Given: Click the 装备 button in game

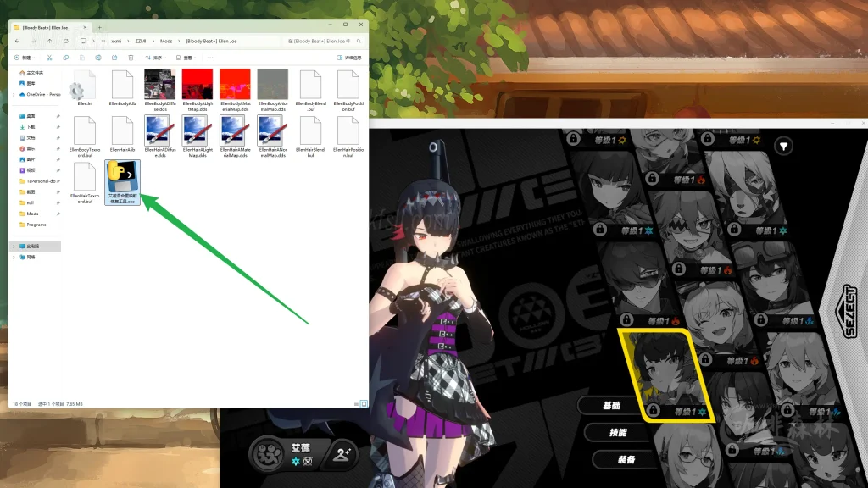Looking at the screenshot, I should point(625,460).
